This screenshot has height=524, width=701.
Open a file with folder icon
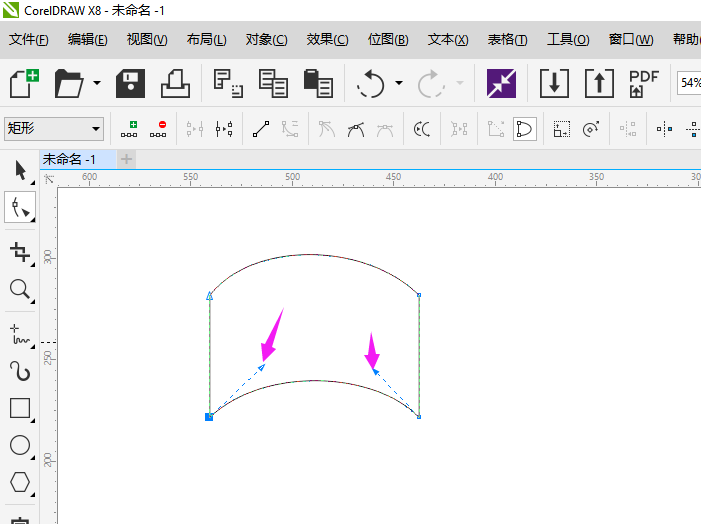69,83
